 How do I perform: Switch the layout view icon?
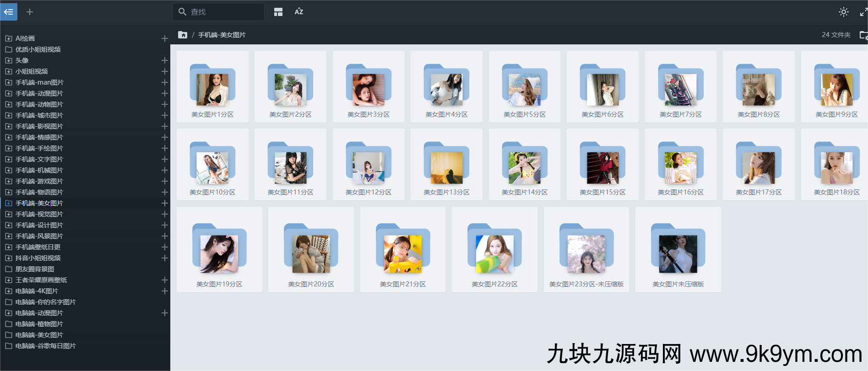click(x=278, y=12)
